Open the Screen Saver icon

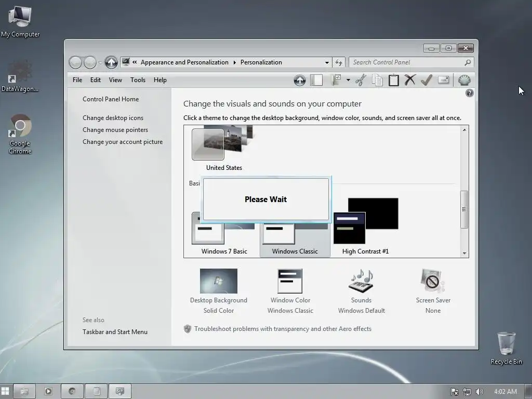point(433,280)
